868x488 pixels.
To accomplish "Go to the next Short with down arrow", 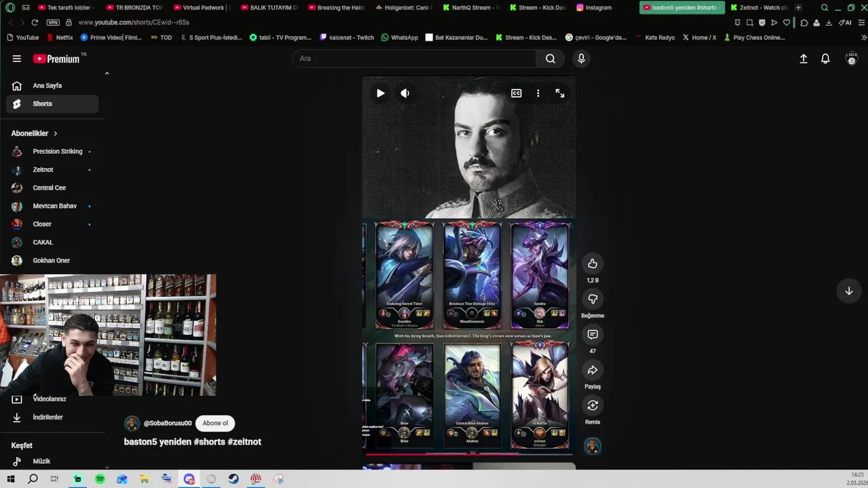I will pyautogui.click(x=849, y=291).
